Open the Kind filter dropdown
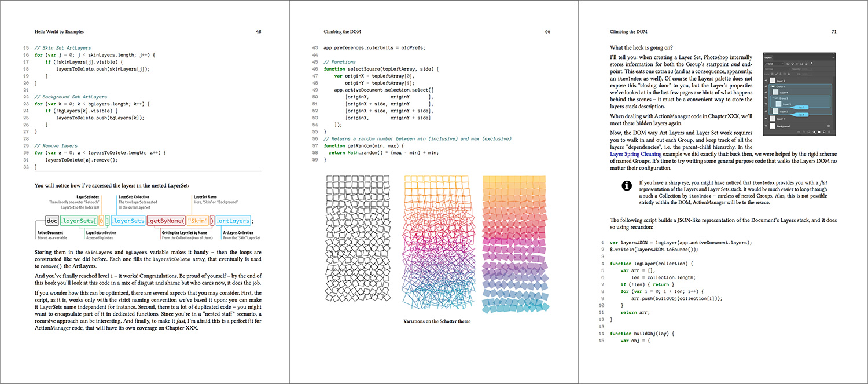 (774, 64)
